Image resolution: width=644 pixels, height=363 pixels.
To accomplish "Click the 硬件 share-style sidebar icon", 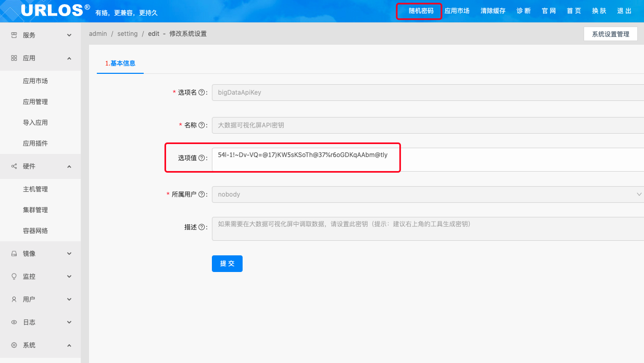I will (x=14, y=166).
